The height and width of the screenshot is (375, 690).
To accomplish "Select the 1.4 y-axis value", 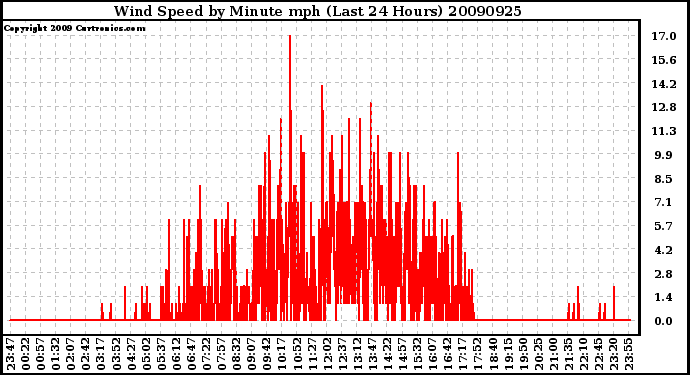I will 664,298.
